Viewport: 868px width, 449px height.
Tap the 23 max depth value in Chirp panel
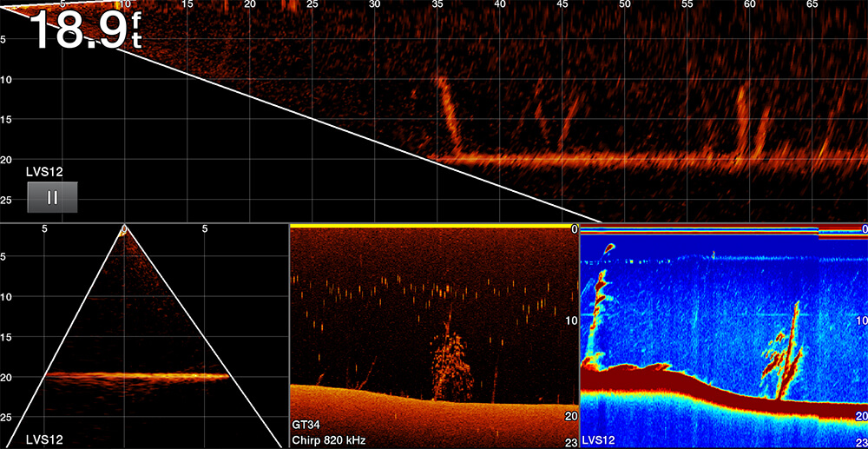coord(569,441)
